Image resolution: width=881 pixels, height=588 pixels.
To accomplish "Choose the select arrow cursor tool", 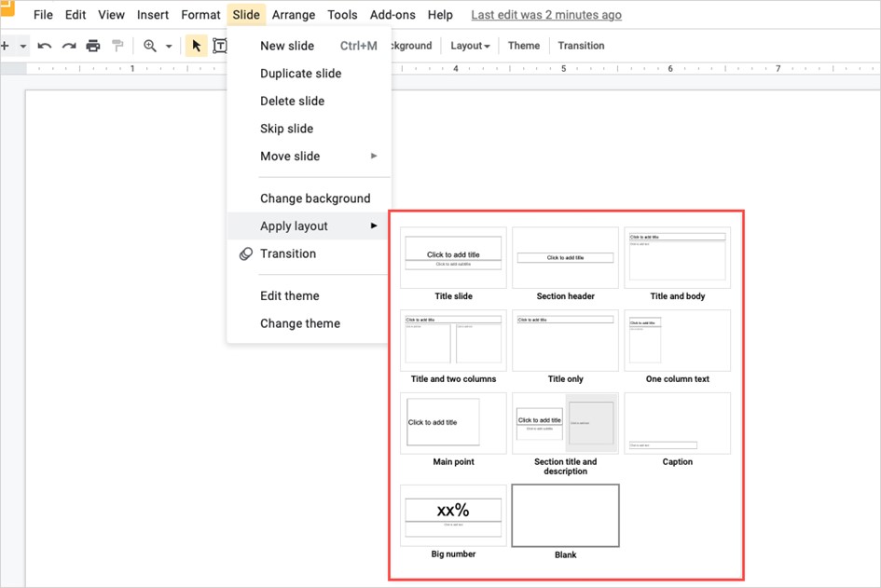I will (196, 46).
